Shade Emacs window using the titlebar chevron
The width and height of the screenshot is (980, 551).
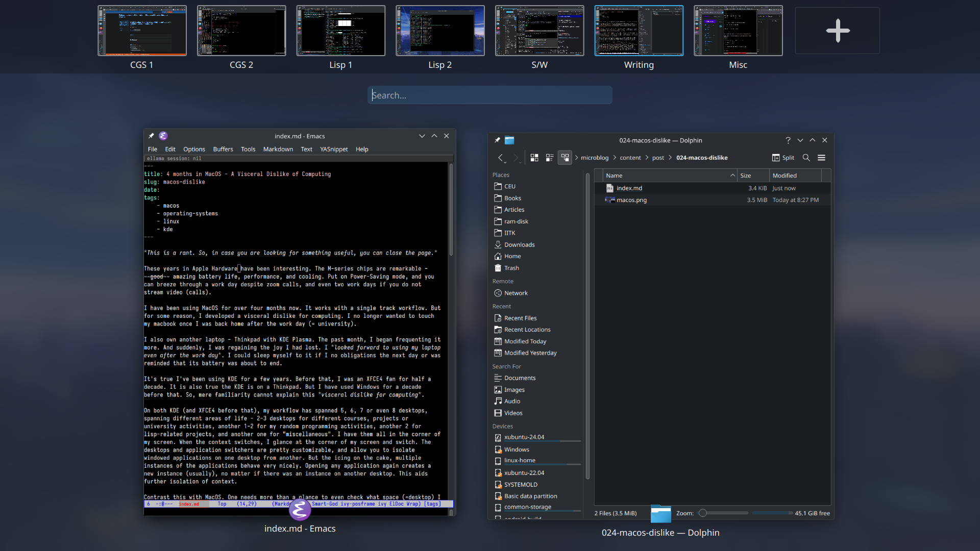pyautogui.click(x=422, y=136)
